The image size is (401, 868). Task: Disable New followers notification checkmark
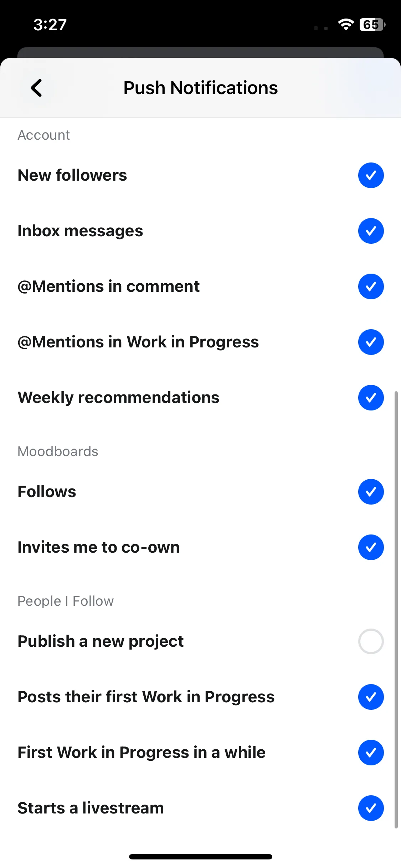(x=371, y=175)
